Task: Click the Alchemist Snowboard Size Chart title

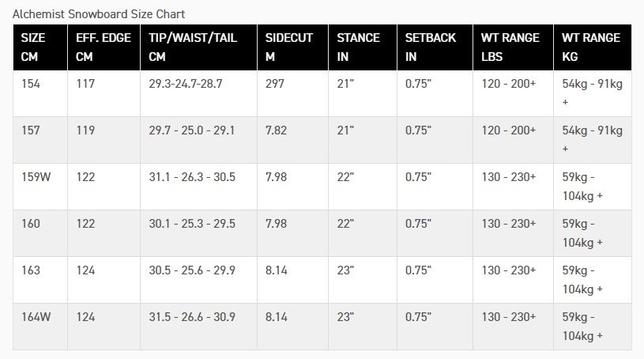Action: coord(99,14)
